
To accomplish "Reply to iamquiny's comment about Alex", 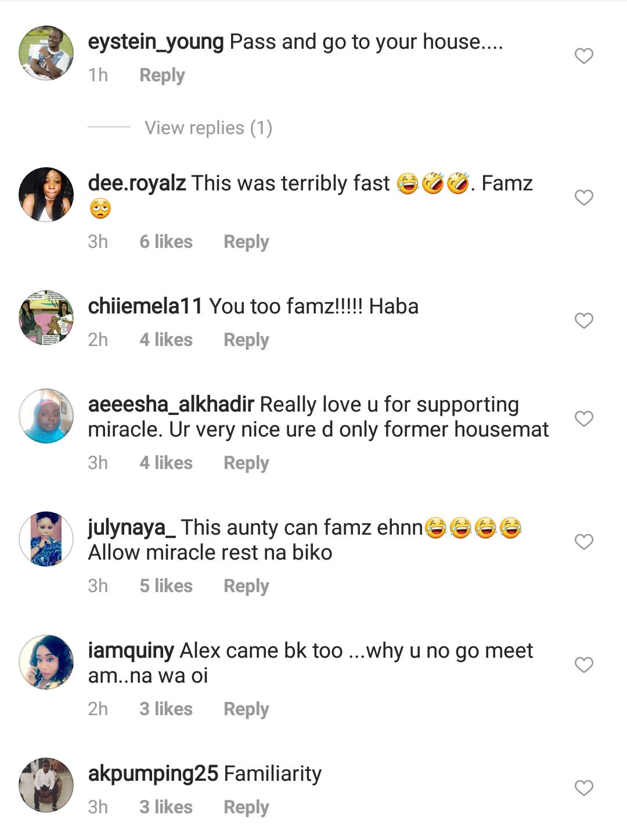I will click(246, 709).
